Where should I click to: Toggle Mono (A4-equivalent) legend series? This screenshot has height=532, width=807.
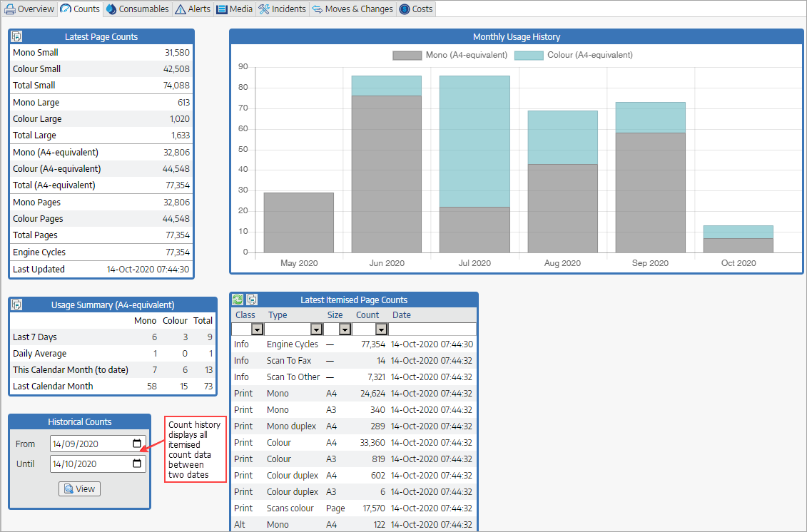point(450,55)
